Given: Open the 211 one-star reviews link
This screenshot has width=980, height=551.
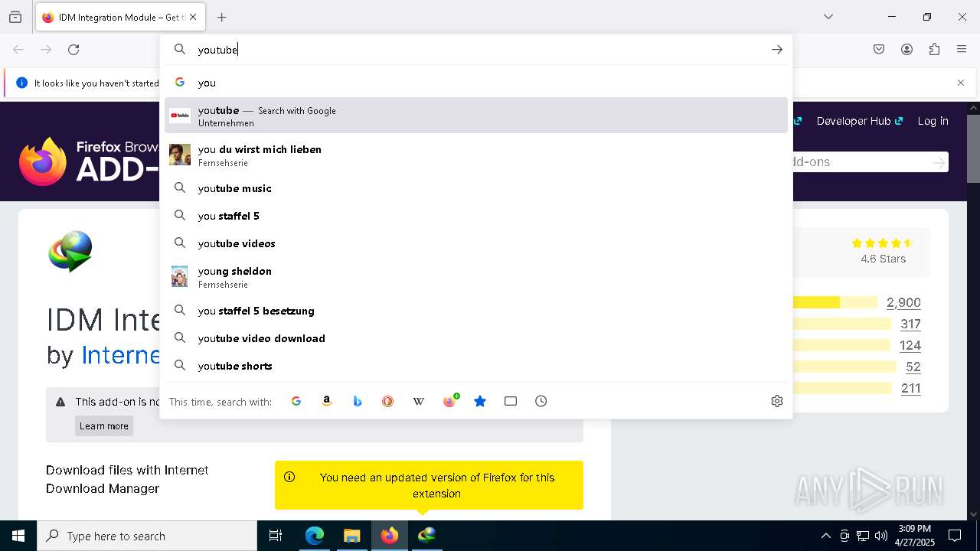Looking at the screenshot, I should [911, 388].
